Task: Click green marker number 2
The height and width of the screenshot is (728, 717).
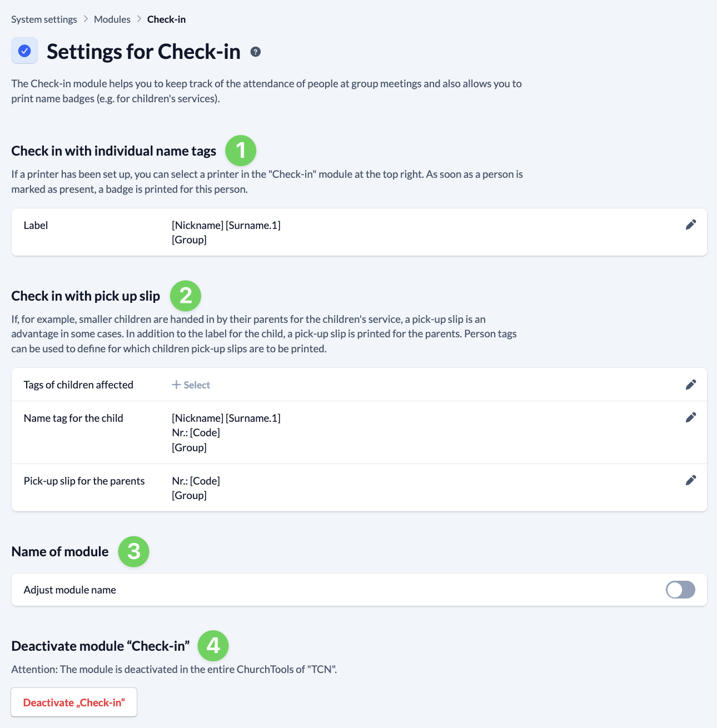Action: pos(186,296)
